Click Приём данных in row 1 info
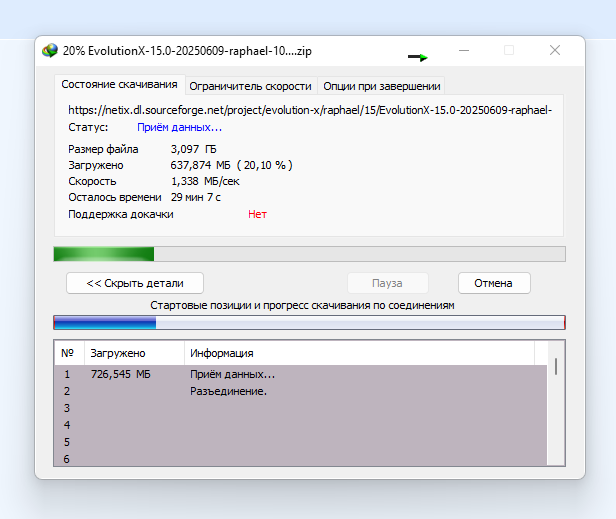616x519 pixels. click(x=233, y=374)
